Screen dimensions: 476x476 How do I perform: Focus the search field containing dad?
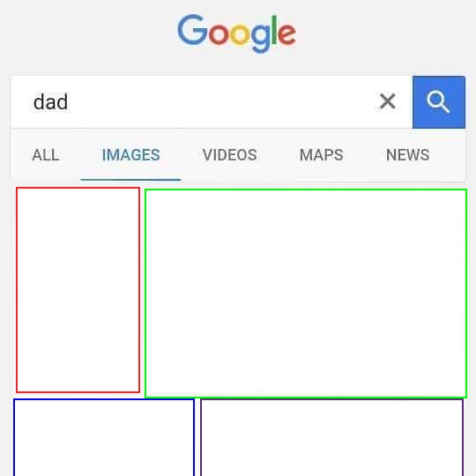point(212,102)
